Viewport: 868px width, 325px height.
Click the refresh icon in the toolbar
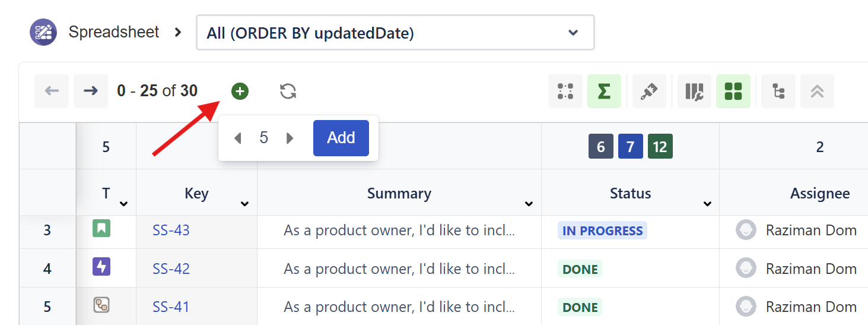(288, 91)
